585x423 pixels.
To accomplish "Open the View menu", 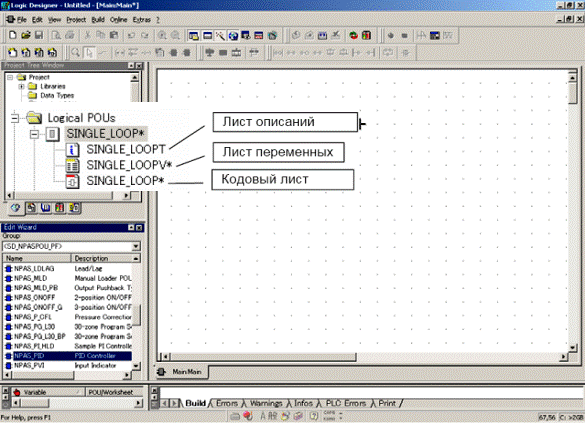I will tap(54, 19).
